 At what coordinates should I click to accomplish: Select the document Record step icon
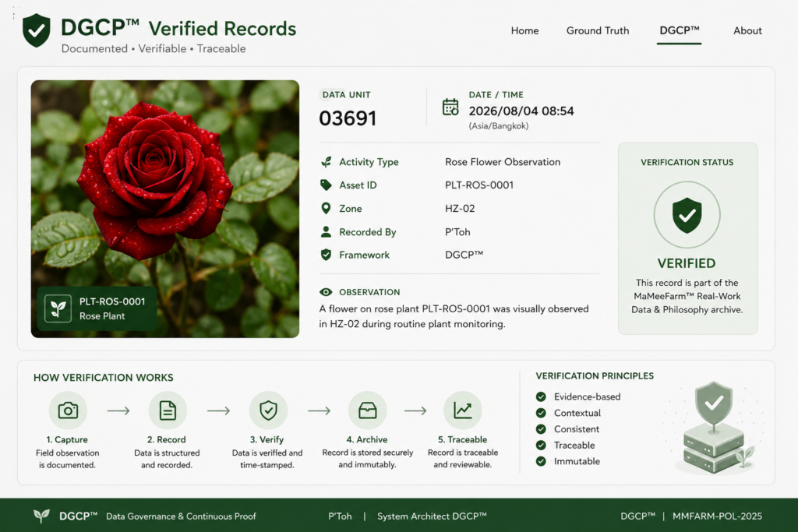tap(168, 410)
